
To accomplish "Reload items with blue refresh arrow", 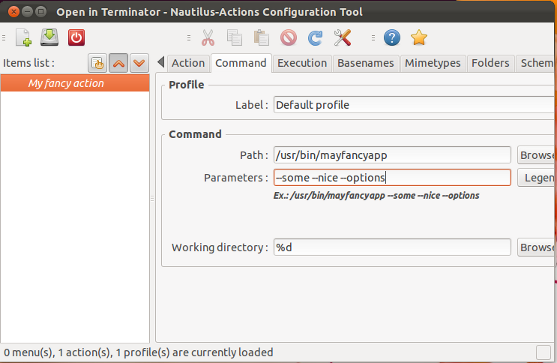I will (315, 38).
